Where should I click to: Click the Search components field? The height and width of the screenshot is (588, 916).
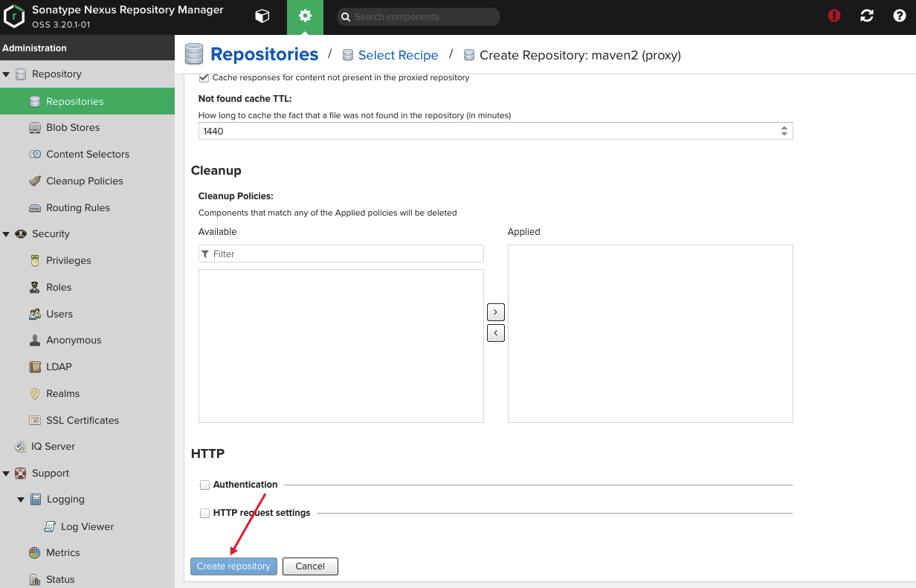point(419,17)
